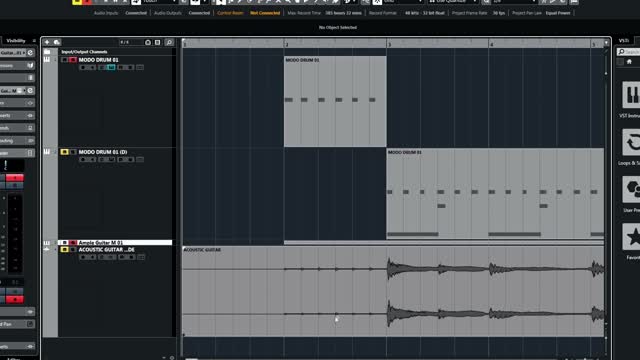Open quantize preset value dropdown in toolbar

point(513,2)
